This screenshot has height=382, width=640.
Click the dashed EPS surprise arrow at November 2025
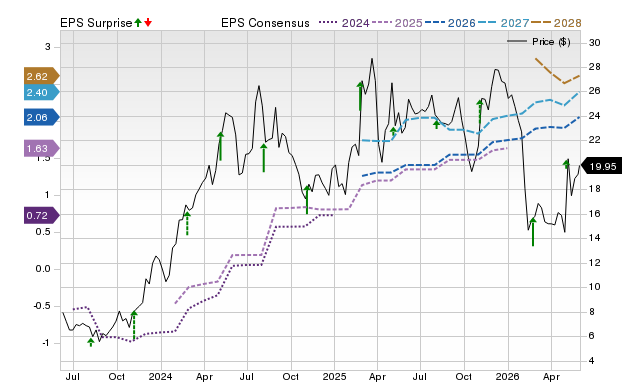coord(480,111)
